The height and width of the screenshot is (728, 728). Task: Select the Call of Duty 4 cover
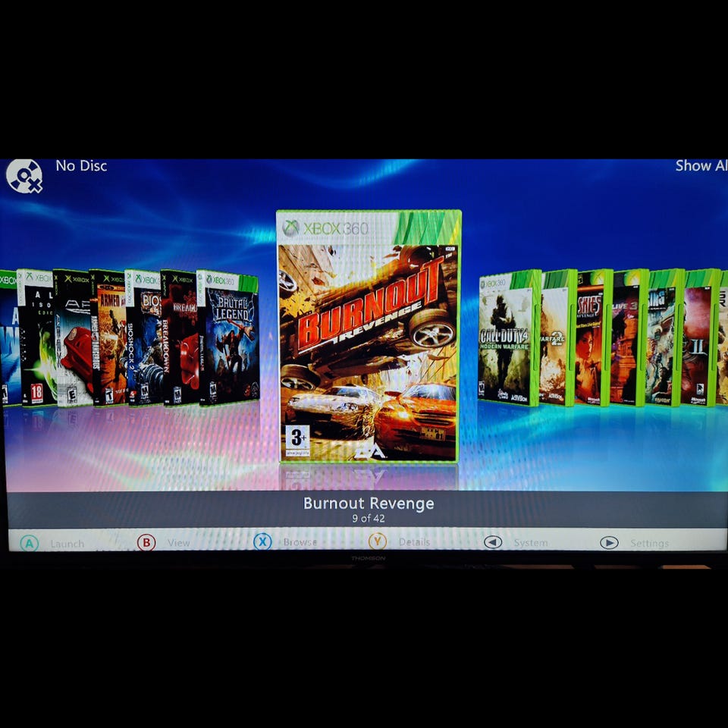click(x=510, y=337)
